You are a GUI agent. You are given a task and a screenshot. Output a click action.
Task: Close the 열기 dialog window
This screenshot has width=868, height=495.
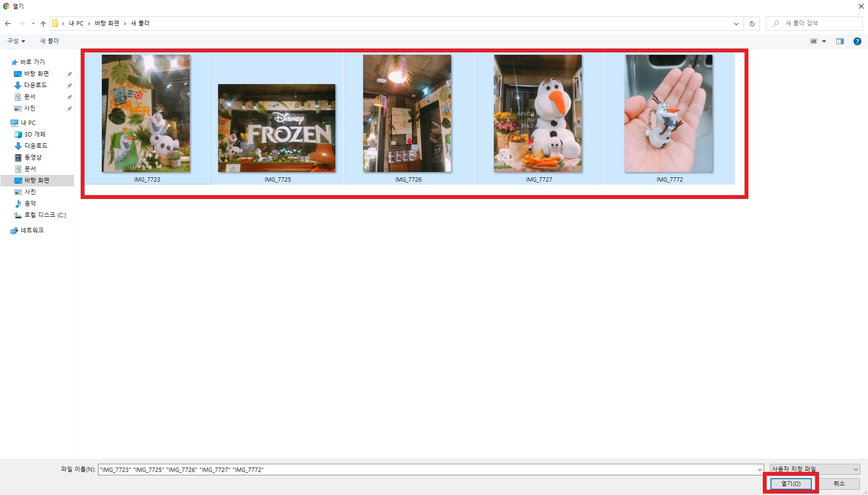click(861, 6)
